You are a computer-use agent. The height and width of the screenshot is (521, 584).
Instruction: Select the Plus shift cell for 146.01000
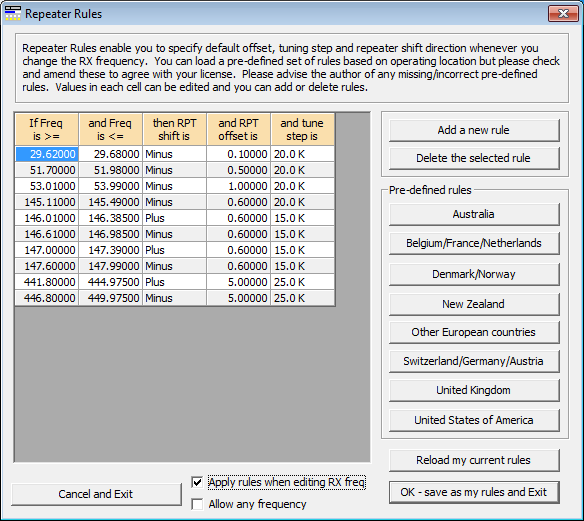coord(175,218)
